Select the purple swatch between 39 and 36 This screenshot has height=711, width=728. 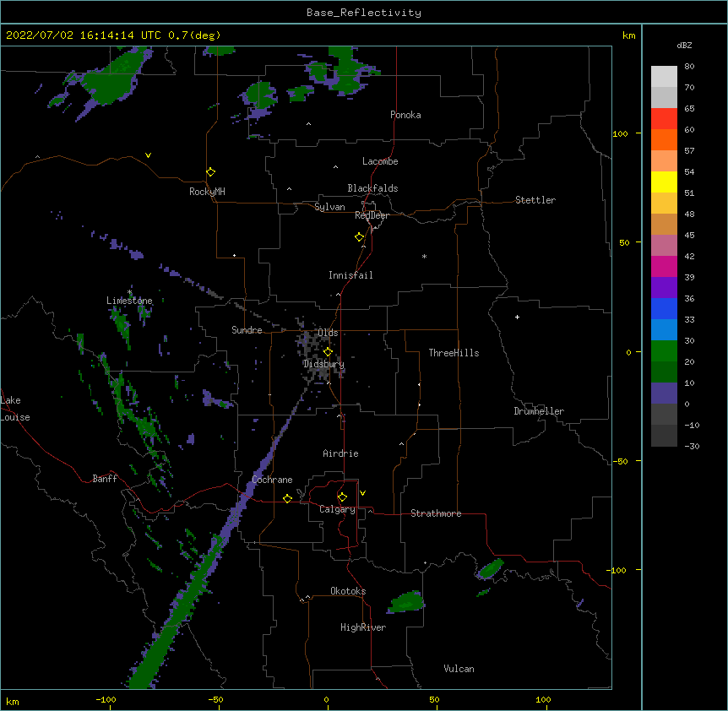tap(664, 287)
